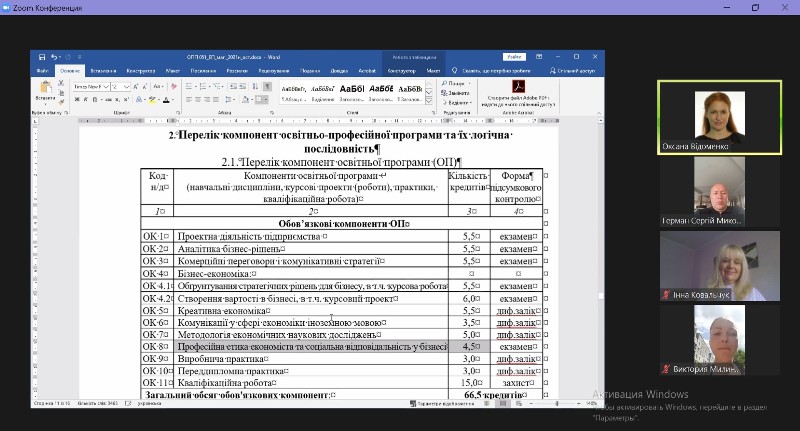800x431 pixels.
Task: Open the Acrobat ribbon tab
Action: tap(367, 71)
